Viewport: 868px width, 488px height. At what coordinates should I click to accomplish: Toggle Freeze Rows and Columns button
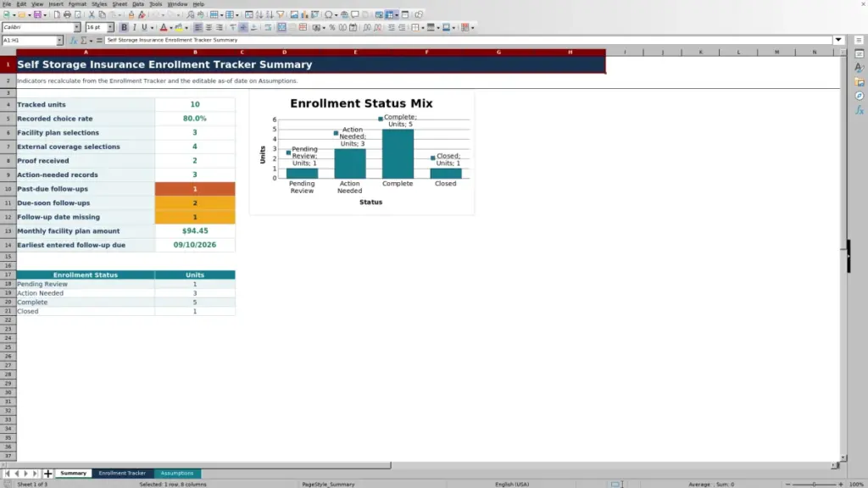pyautogui.click(x=390, y=15)
